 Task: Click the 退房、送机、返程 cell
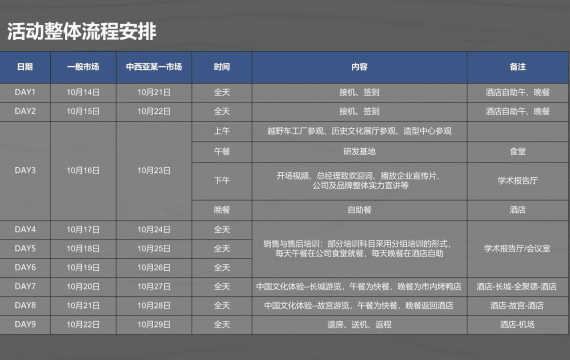[x=359, y=324]
